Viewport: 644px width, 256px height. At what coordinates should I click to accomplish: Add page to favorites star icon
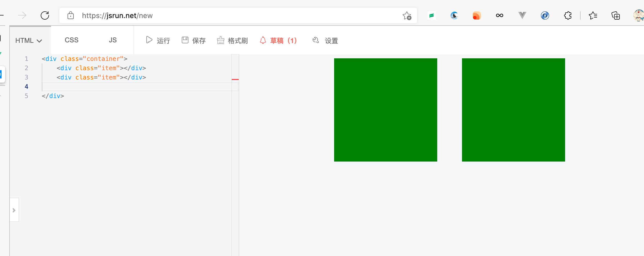click(x=407, y=16)
